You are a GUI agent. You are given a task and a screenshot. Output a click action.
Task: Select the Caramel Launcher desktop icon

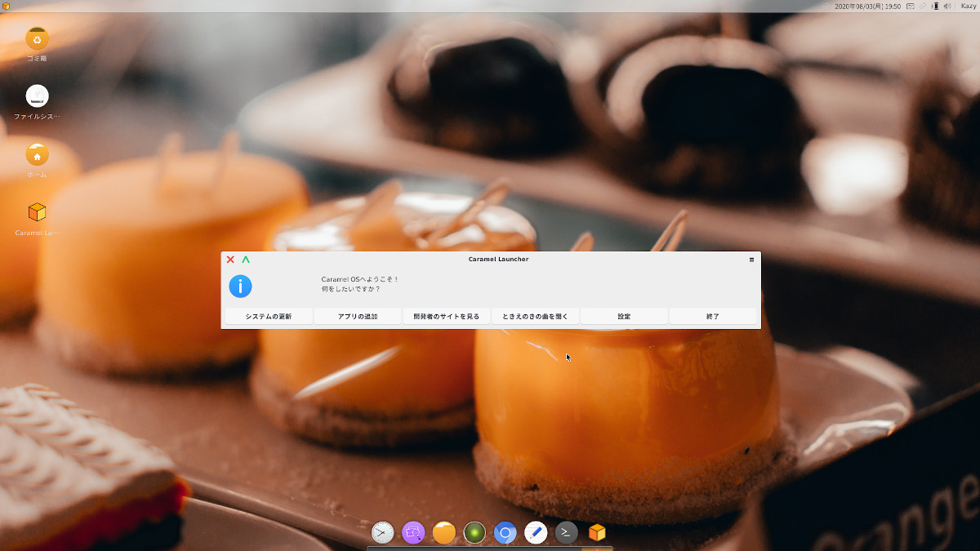(37, 213)
